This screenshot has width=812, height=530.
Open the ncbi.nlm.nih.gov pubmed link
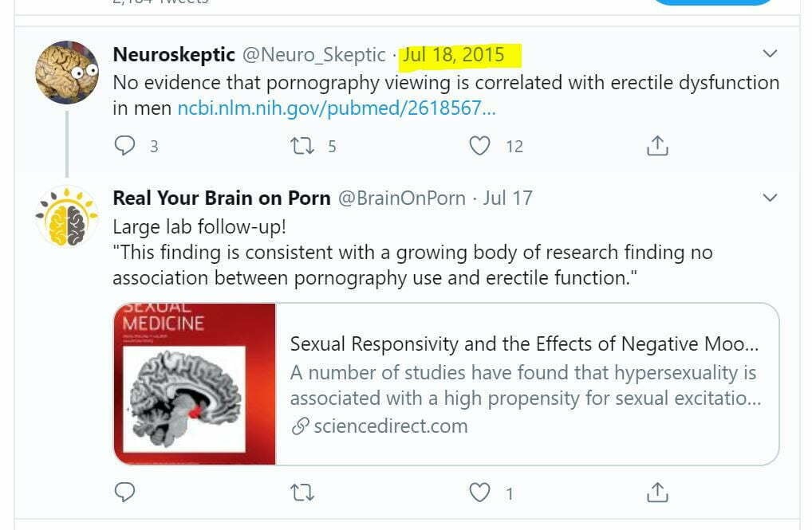pyautogui.click(x=337, y=108)
